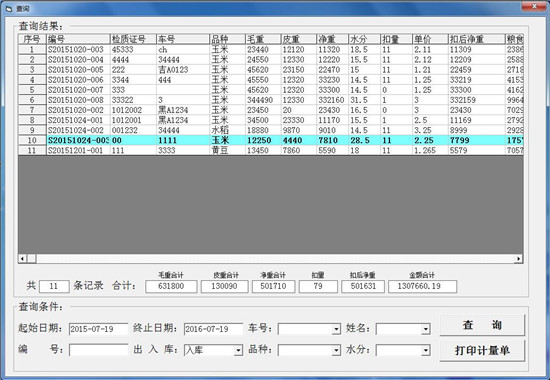Click row header number 11
This screenshot has height=380, width=550.
pyautogui.click(x=32, y=151)
